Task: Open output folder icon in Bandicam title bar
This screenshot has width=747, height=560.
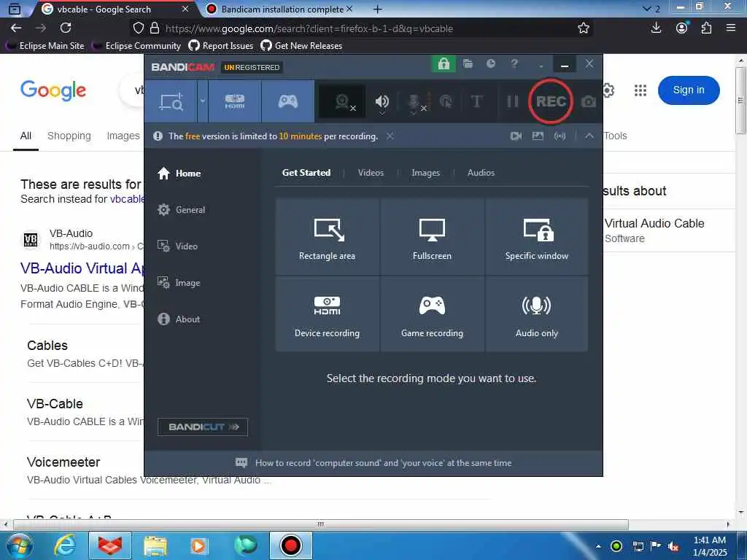Action: 468,63
